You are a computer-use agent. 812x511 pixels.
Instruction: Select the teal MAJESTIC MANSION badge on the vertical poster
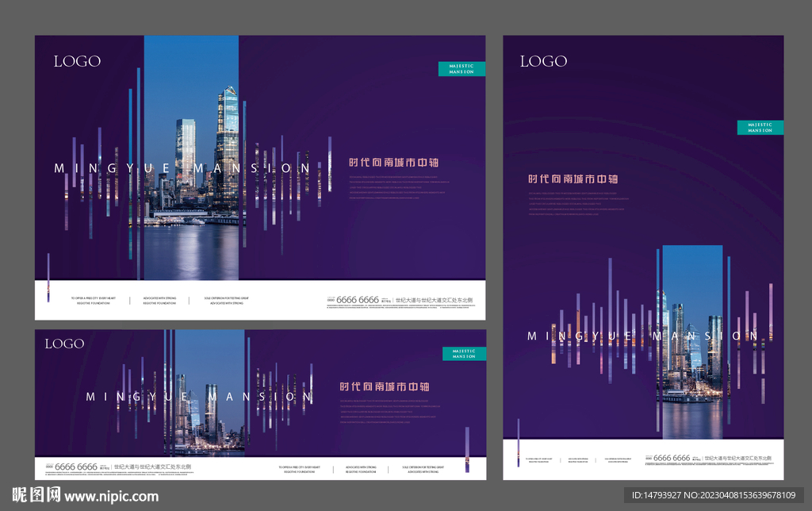tap(760, 128)
